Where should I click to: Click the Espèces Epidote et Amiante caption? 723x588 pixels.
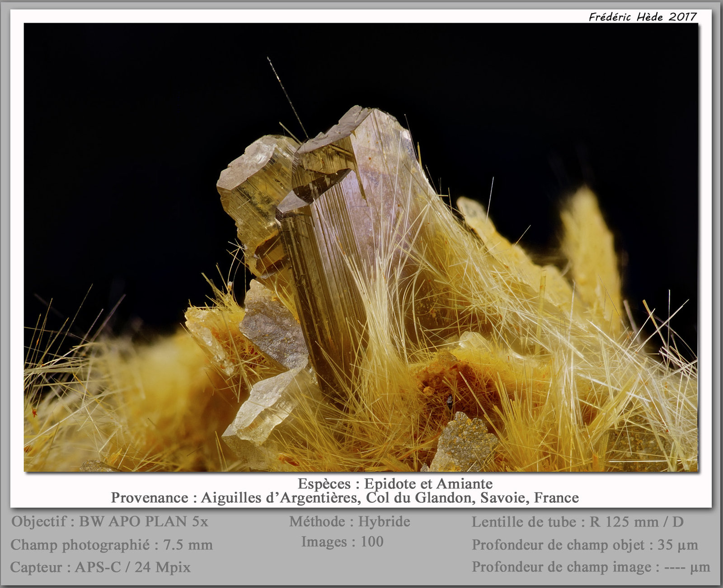click(395, 484)
